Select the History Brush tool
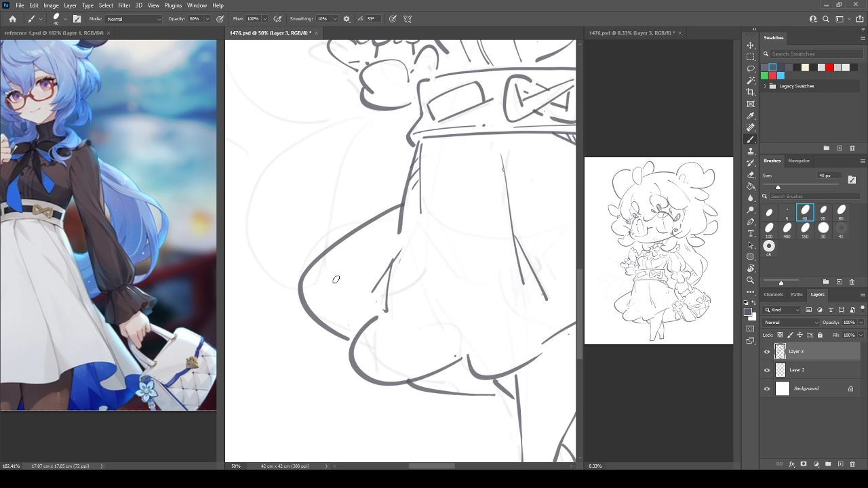The image size is (868, 488). (750, 163)
